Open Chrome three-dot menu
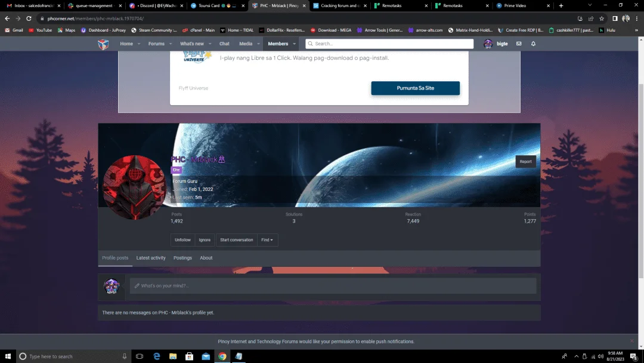 point(637,19)
